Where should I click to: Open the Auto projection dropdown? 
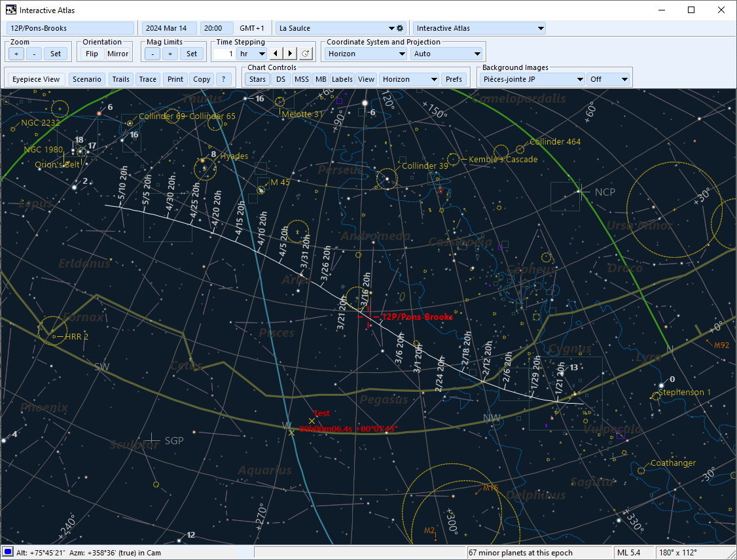click(446, 54)
